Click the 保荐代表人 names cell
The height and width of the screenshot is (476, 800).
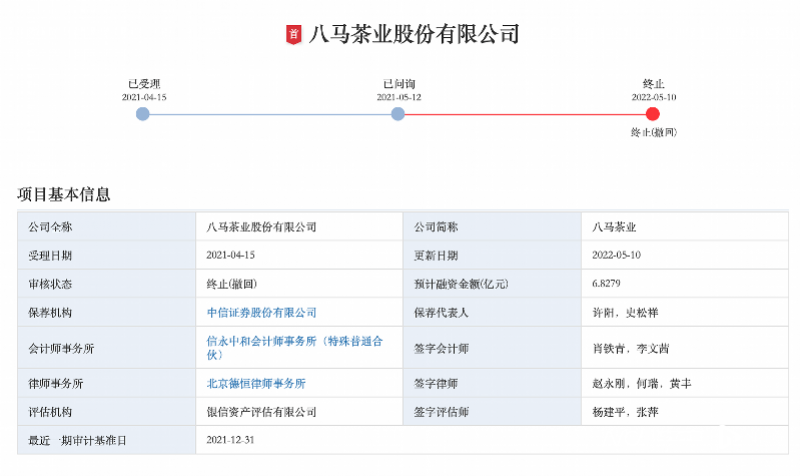[685, 312]
